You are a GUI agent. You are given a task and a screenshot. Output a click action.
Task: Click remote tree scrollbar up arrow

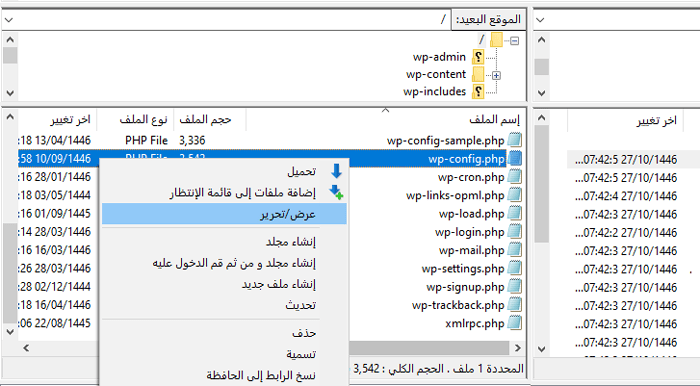(x=10, y=40)
